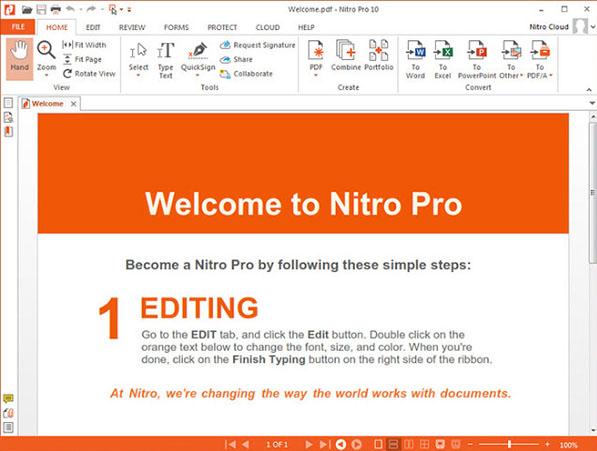The width and height of the screenshot is (597, 451).
Task: Click the Print icon in quick access toolbar
Action: 56,10
